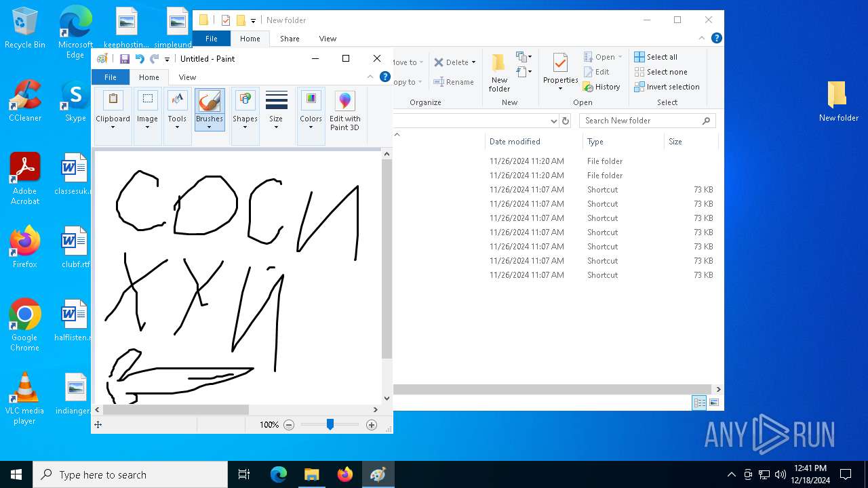Switch Explorer to details view icon
Viewport: 868px width, 488px height.
tap(699, 403)
